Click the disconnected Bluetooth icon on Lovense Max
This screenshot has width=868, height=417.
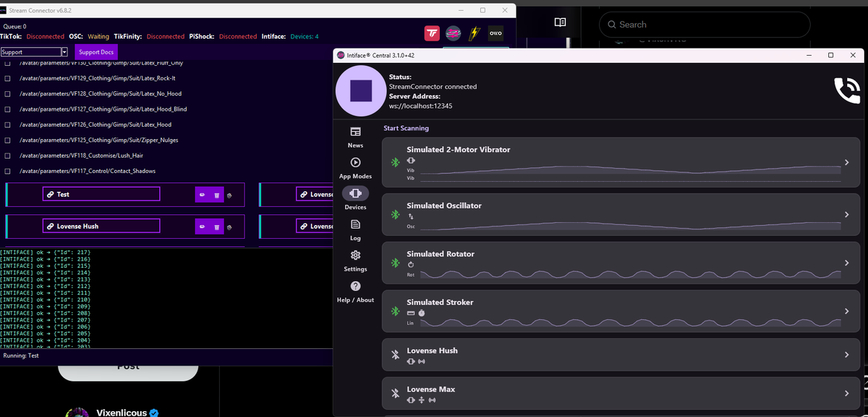click(x=395, y=393)
